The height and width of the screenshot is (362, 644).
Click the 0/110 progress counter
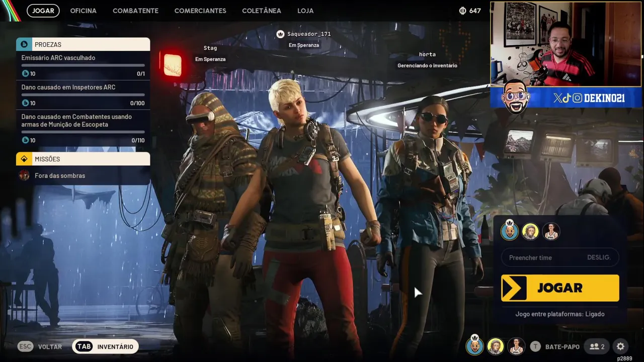[138, 140]
